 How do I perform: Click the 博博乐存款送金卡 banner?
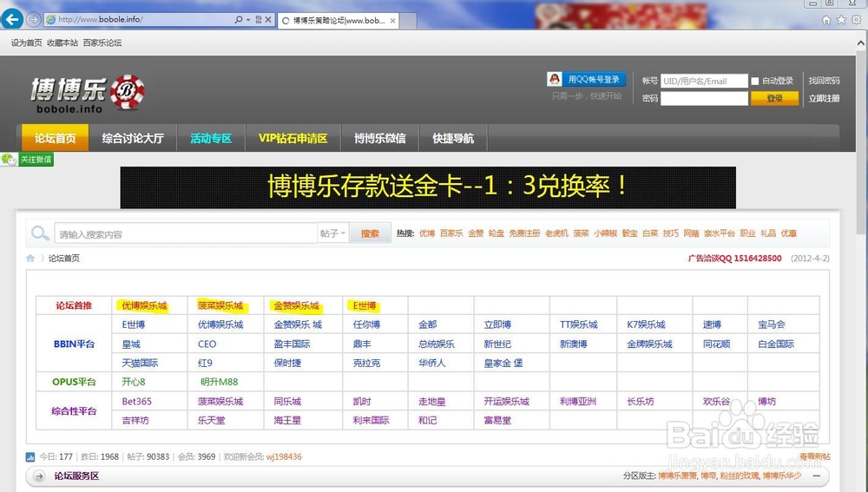pyautogui.click(x=428, y=187)
